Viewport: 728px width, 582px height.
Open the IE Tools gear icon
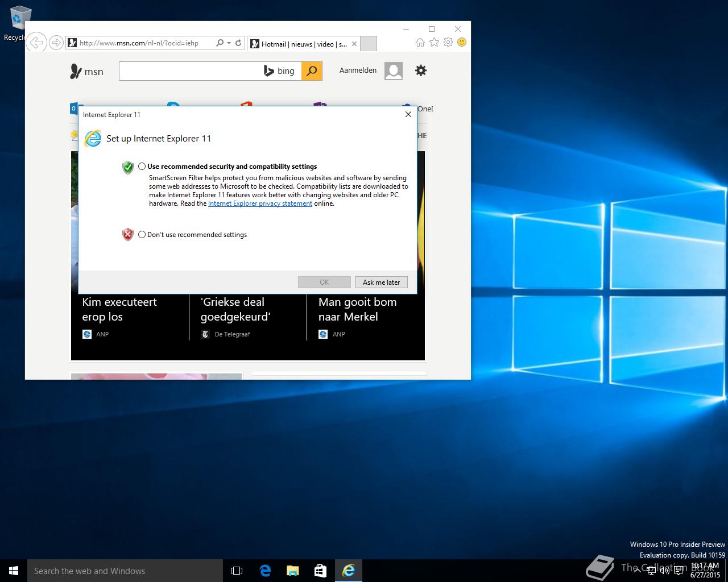point(448,42)
